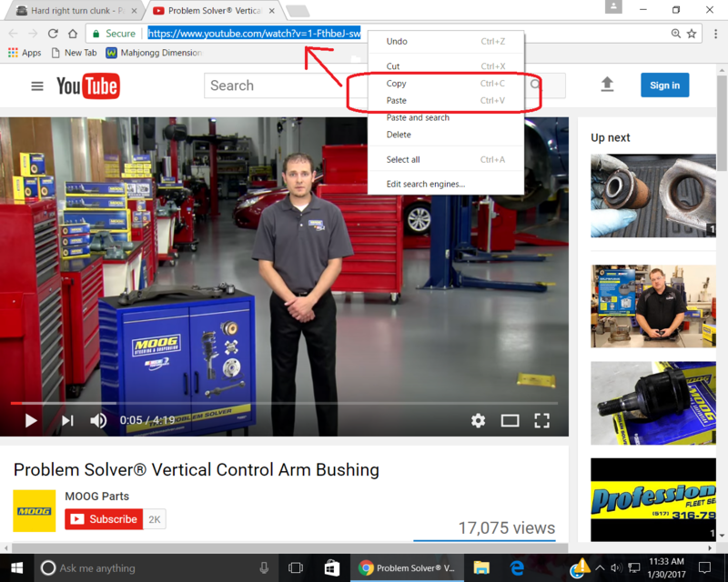Image resolution: width=728 pixels, height=582 pixels.
Task: Close the Hard right turn clunk tab
Action: pos(134,11)
